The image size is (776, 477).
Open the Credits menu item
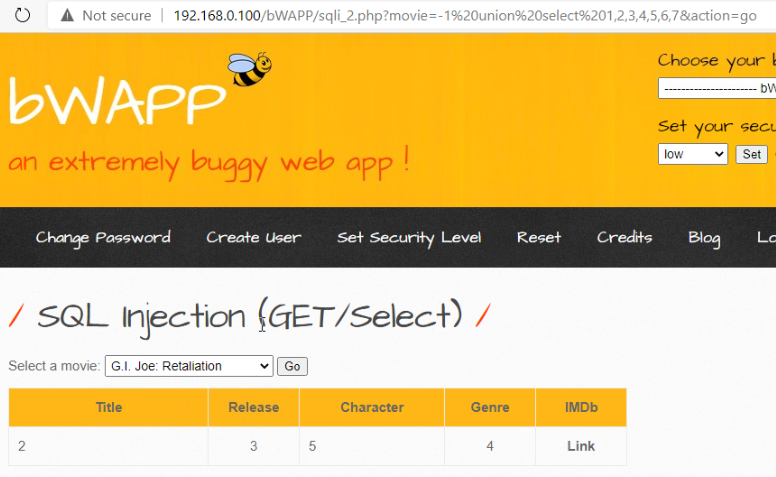pyautogui.click(x=625, y=238)
